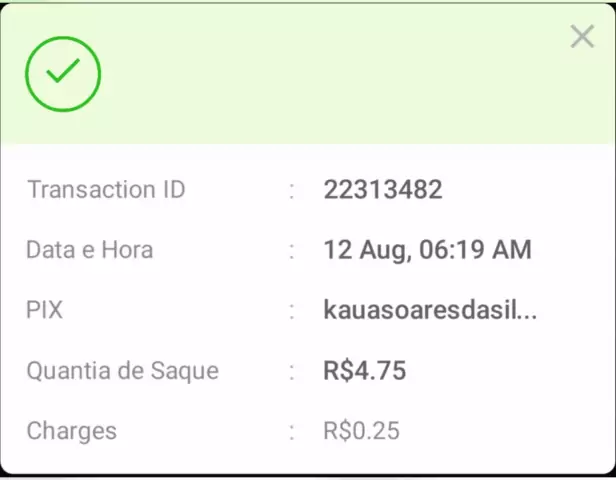Select the date 12 Aug, 06:19 AM
Viewport: 616px width, 480px height.
(427, 250)
